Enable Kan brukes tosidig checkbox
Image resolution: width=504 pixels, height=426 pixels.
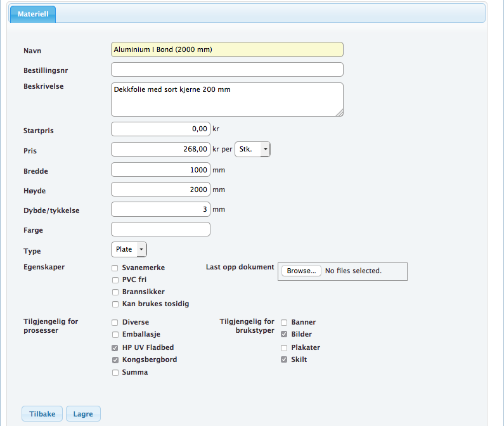(x=115, y=304)
